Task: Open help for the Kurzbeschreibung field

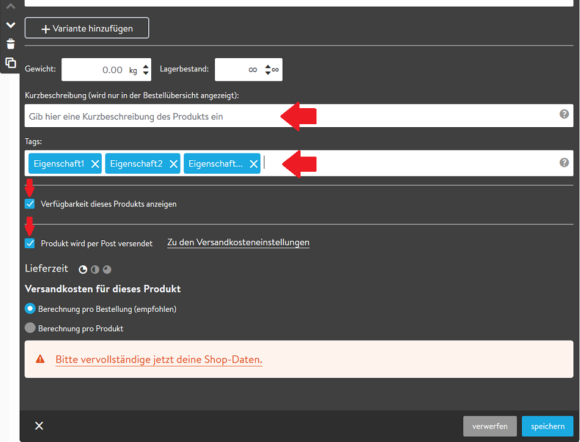Action: tap(564, 114)
